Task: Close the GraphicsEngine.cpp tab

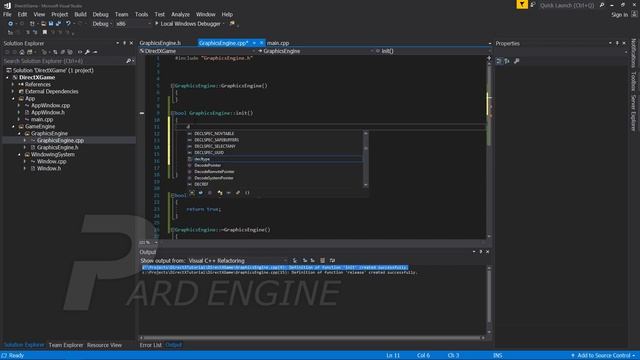Action: pos(261,43)
